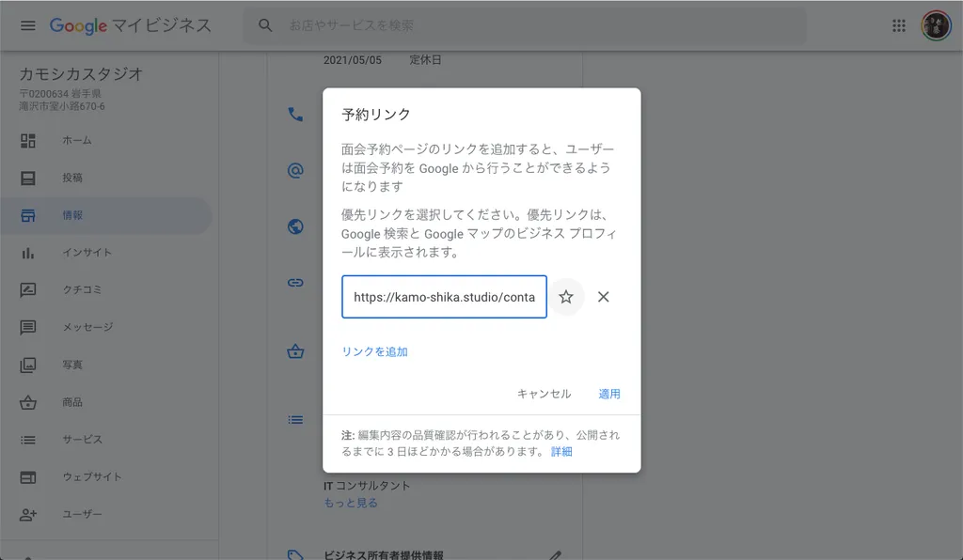Click the search magnifier icon
The width and height of the screenshot is (963, 560).
[264, 25]
